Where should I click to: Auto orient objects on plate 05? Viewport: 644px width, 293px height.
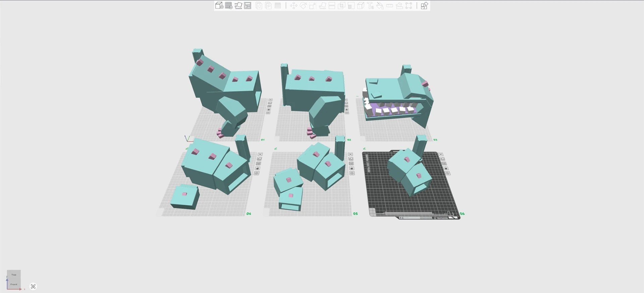[x=351, y=159]
